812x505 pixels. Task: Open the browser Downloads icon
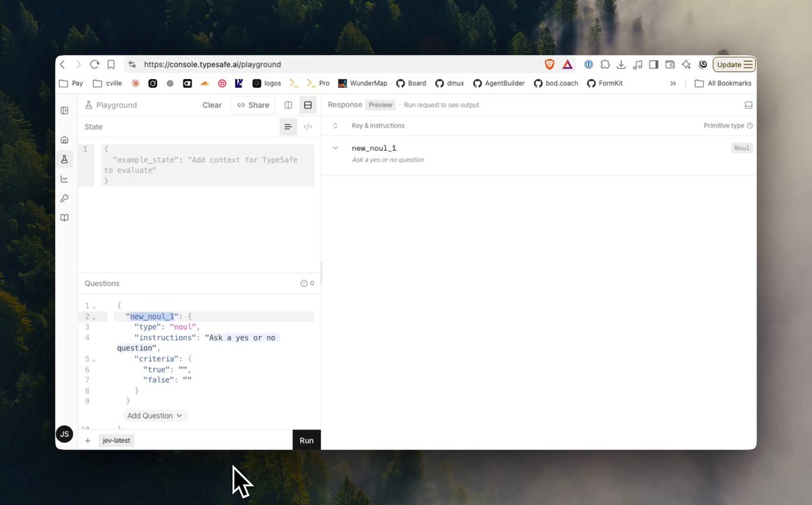(x=621, y=65)
